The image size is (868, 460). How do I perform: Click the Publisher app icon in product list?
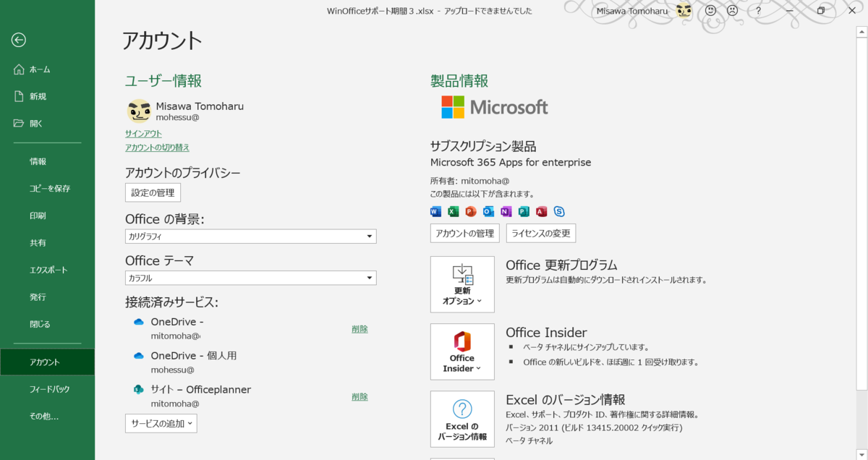(524, 211)
